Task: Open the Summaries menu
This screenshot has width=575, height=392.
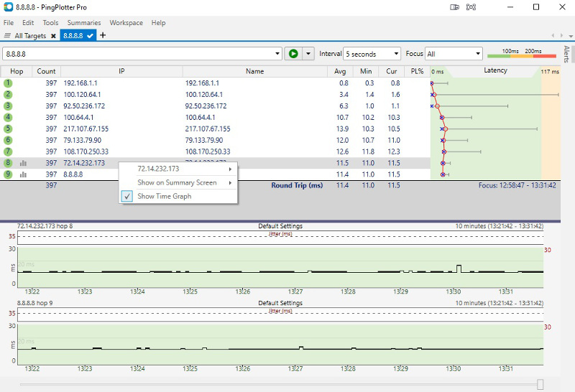Action: click(x=84, y=23)
